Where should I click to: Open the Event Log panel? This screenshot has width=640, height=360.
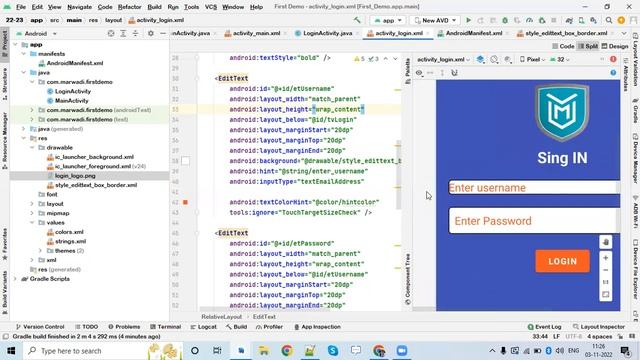[x=544, y=327]
